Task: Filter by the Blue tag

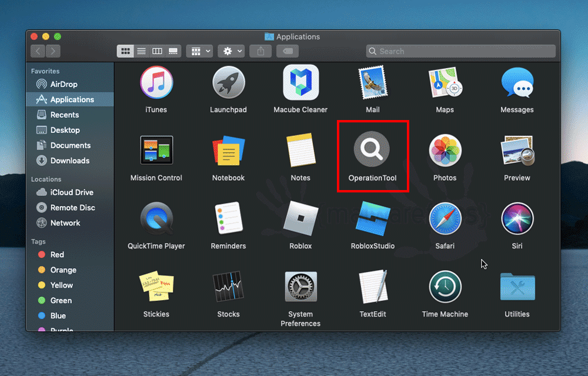Action: (x=70, y=315)
